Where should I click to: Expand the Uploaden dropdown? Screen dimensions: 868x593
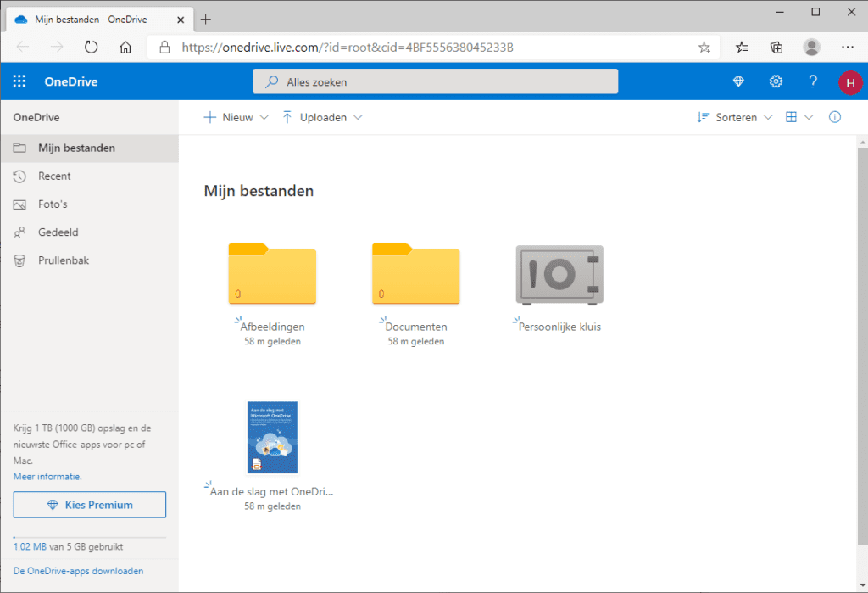[322, 117]
